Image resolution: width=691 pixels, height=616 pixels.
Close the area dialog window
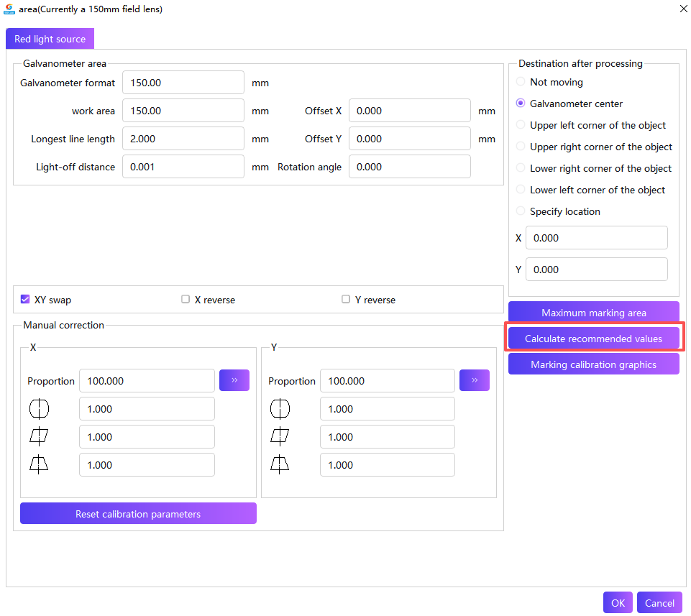[683, 9]
